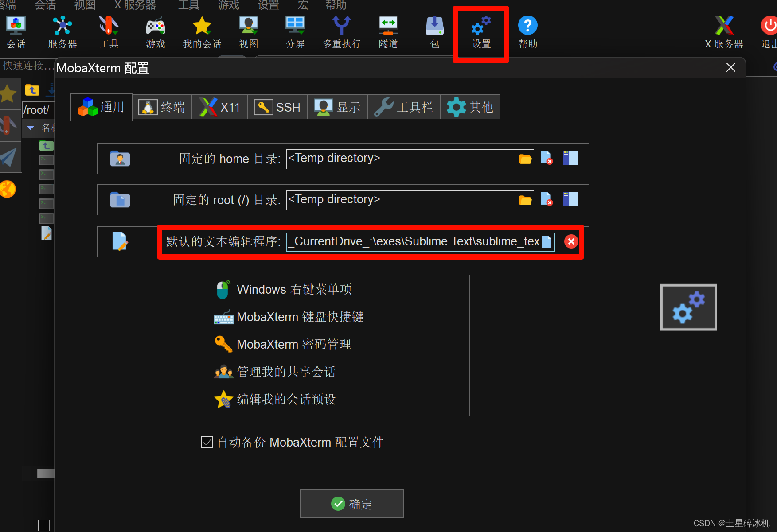Open the 设置 (Settings) gears toolbar icon

point(481,32)
